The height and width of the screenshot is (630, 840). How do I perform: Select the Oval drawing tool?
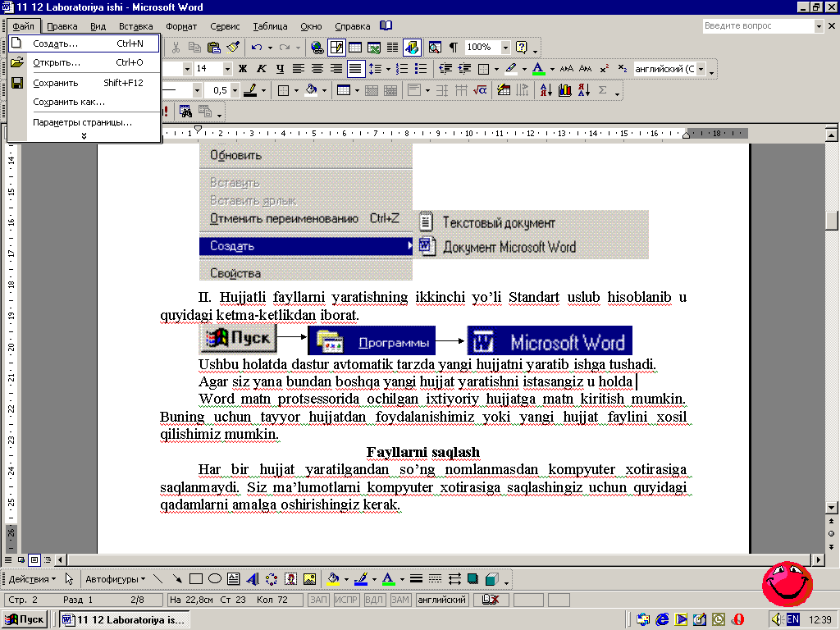pos(215,578)
